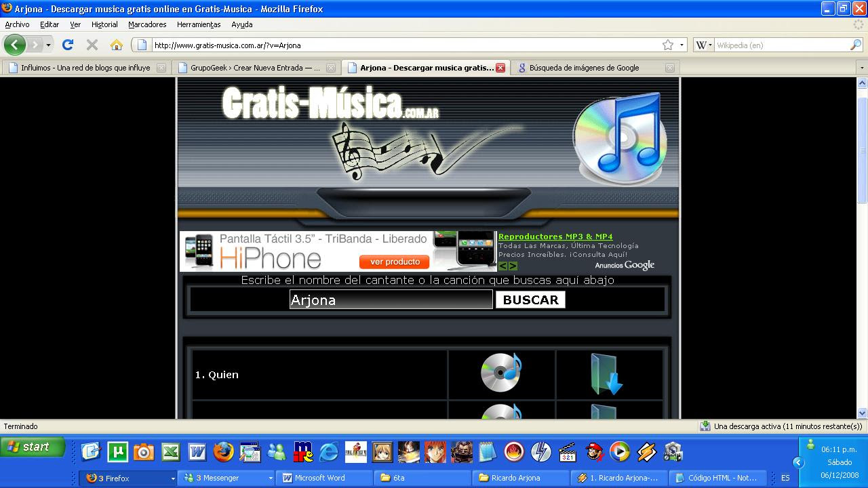Open the address bar history dropdown
The image size is (868, 488).
click(682, 45)
